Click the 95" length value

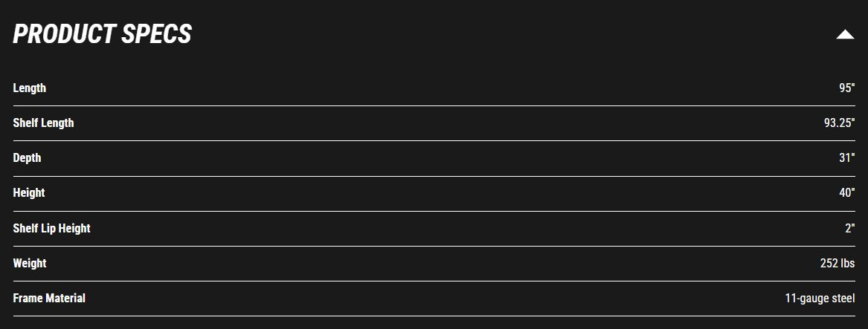[x=846, y=88]
